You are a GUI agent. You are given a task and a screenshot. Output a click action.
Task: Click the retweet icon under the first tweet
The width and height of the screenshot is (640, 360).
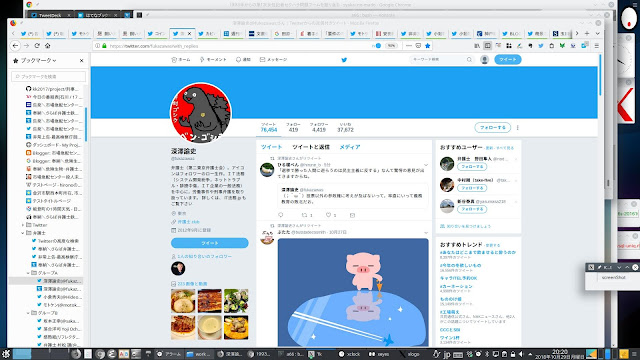pos(304,215)
